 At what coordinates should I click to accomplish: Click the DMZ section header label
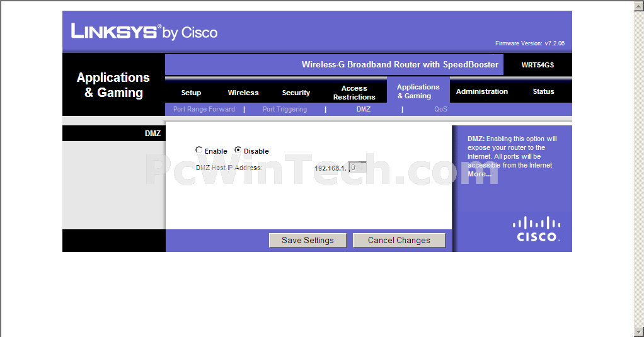pyautogui.click(x=152, y=133)
